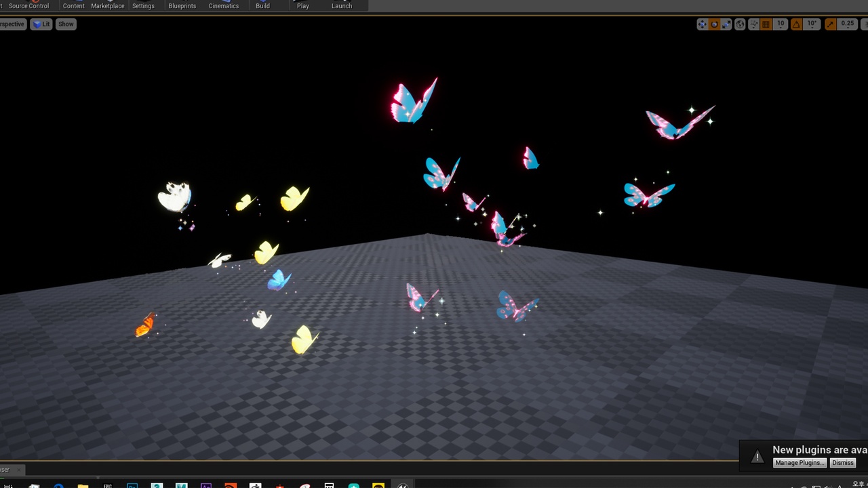
Task: Toggle surface snapping in the viewport
Action: tap(752, 24)
